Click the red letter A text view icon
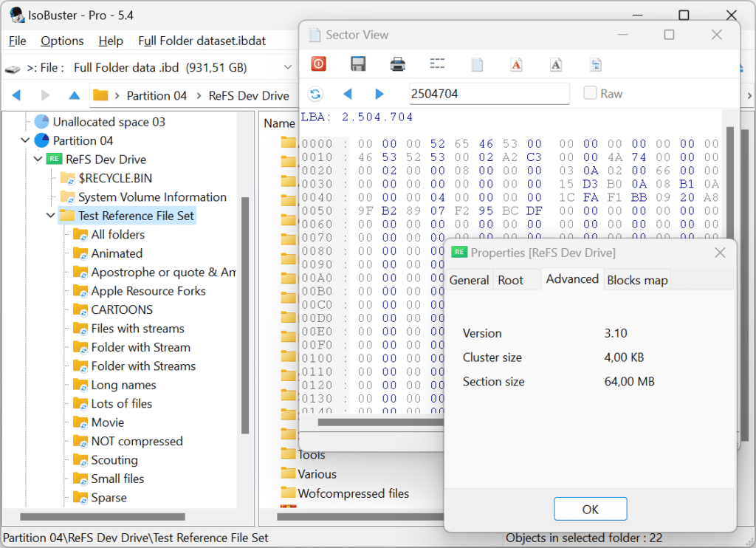The width and height of the screenshot is (756, 548). click(516, 65)
